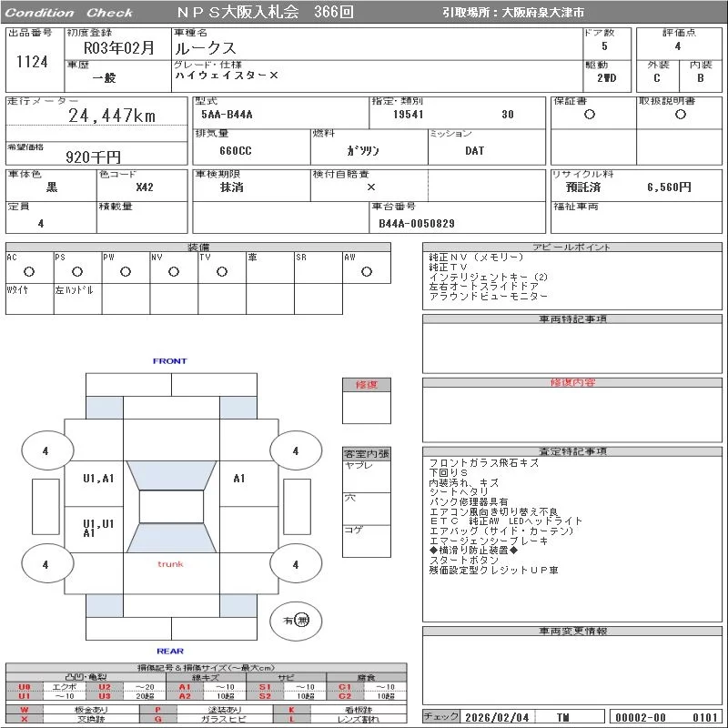
Task: Expand the 車両変更情報 section header
Action: (x=573, y=631)
